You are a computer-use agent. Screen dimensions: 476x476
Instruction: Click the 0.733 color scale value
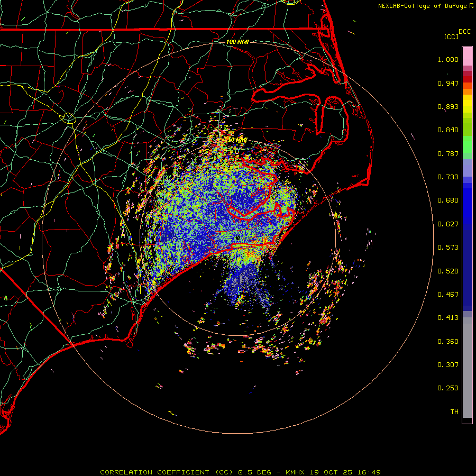coord(448,177)
